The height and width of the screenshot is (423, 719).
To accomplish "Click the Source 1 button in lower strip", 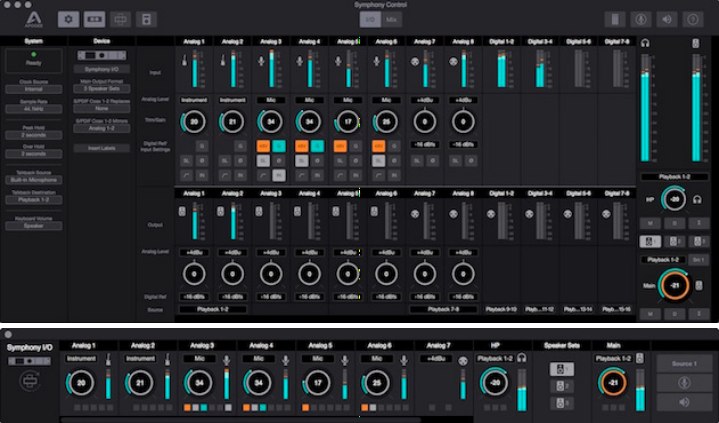I will [684, 363].
